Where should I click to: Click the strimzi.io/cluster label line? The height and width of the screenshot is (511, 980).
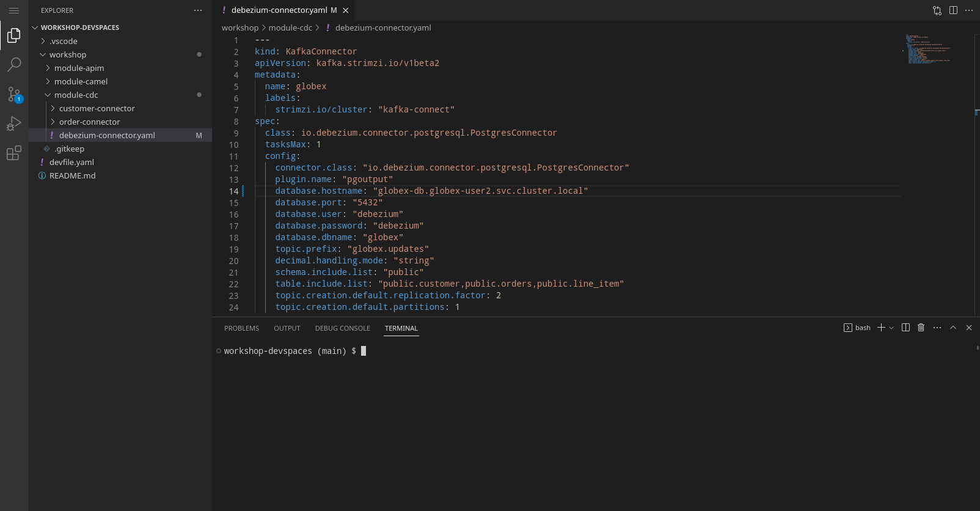coord(365,110)
